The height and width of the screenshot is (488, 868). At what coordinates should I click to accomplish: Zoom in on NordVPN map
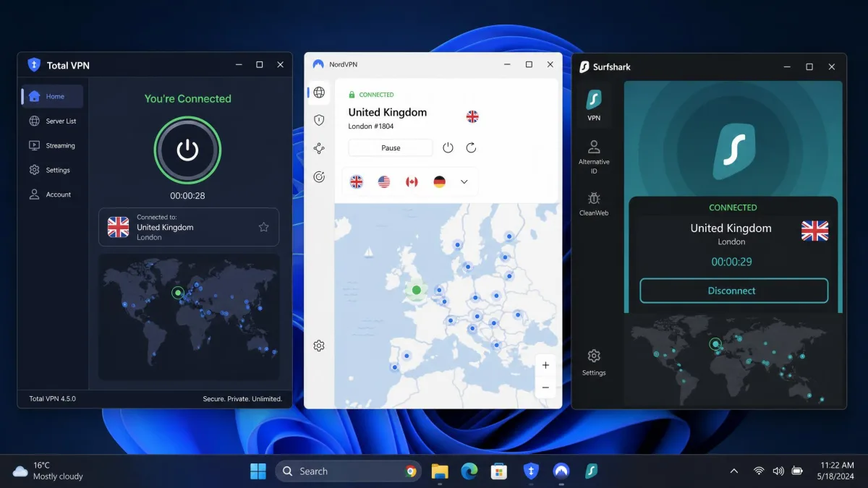[x=545, y=365]
